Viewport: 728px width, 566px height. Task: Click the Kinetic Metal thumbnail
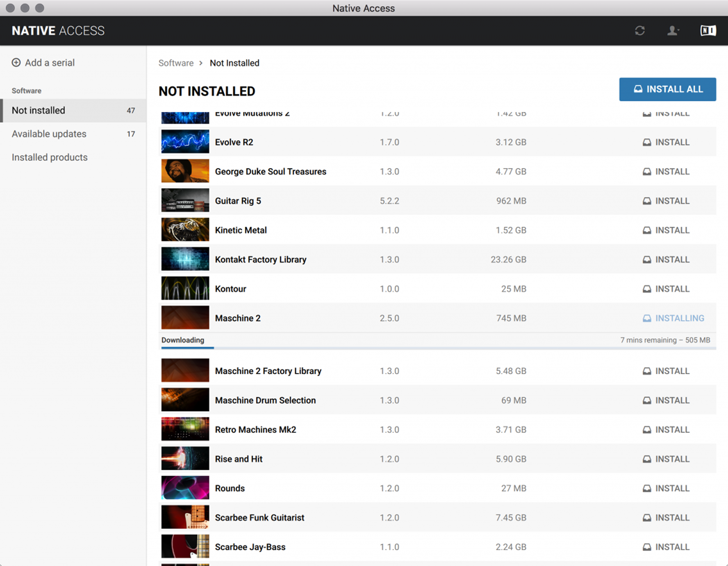coord(185,230)
